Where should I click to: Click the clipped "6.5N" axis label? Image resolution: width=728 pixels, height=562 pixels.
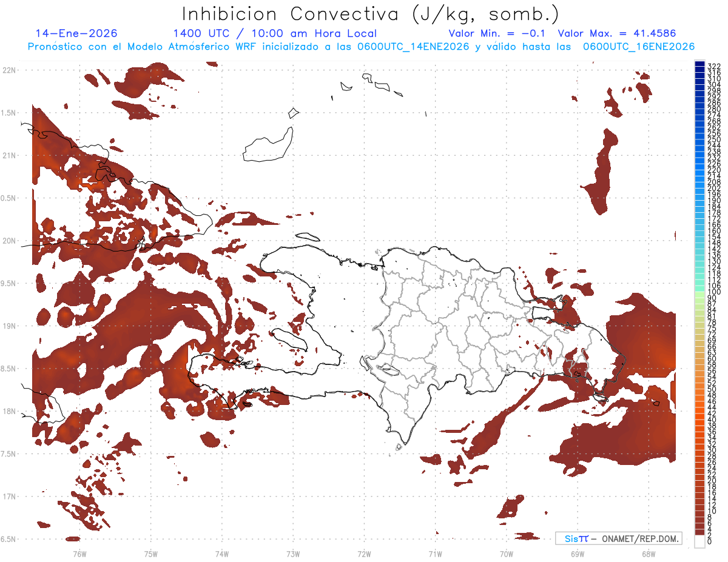coord(8,539)
